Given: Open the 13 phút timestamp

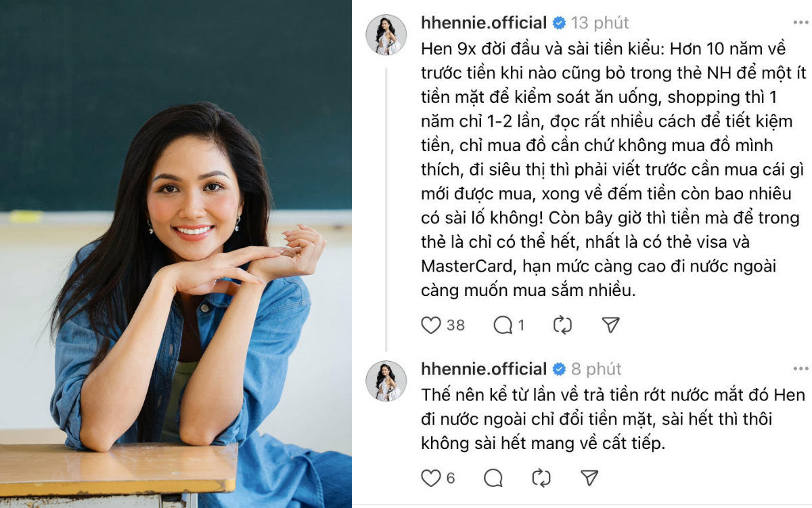Looking at the screenshot, I should point(600,23).
